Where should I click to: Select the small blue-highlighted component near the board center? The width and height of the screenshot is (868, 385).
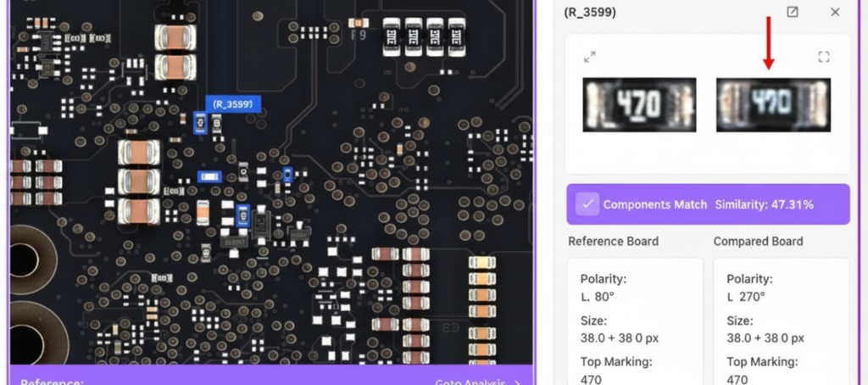(287, 175)
